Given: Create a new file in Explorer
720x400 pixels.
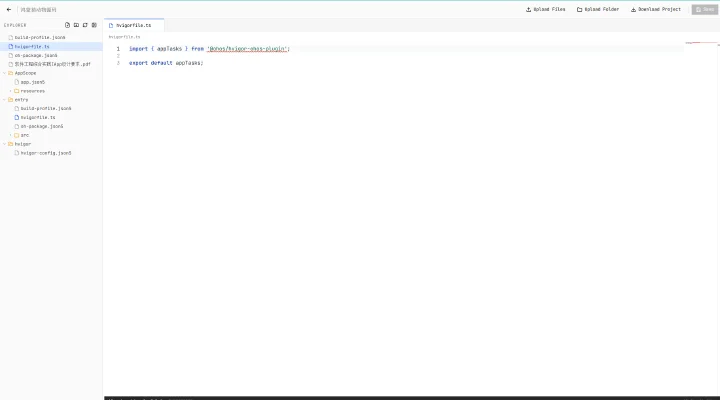Looking at the screenshot, I should [68, 25].
